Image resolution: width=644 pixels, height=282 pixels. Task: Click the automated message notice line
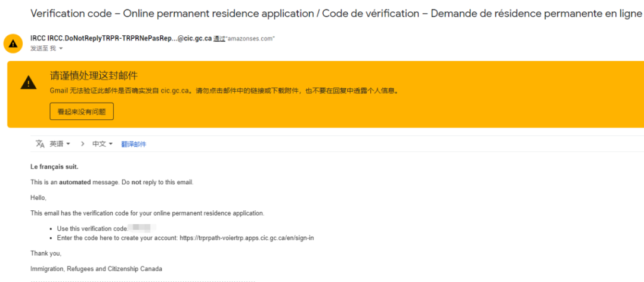[x=112, y=182]
